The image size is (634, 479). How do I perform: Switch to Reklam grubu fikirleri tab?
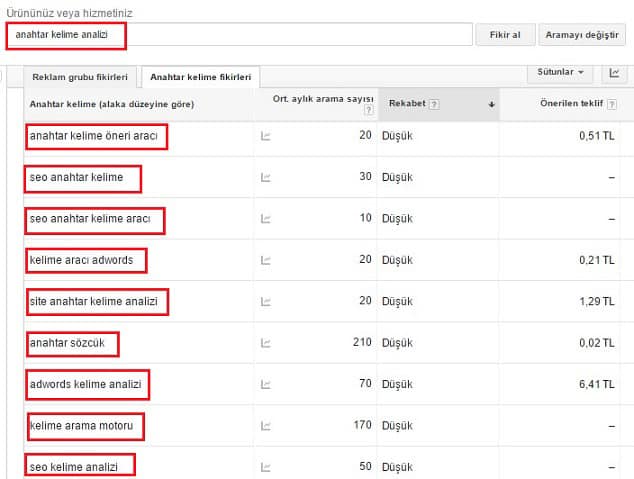click(80, 77)
